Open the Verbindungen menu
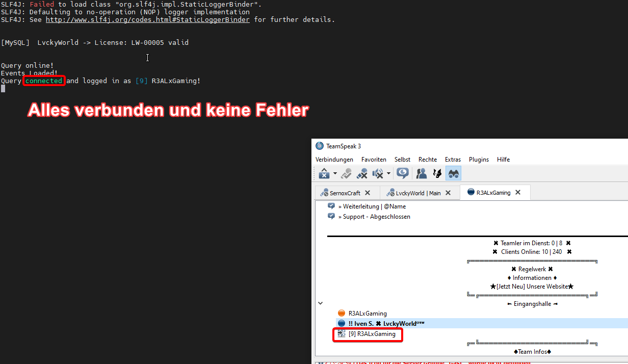Image resolution: width=628 pixels, height=364 pixels. (x=334, y=160)
